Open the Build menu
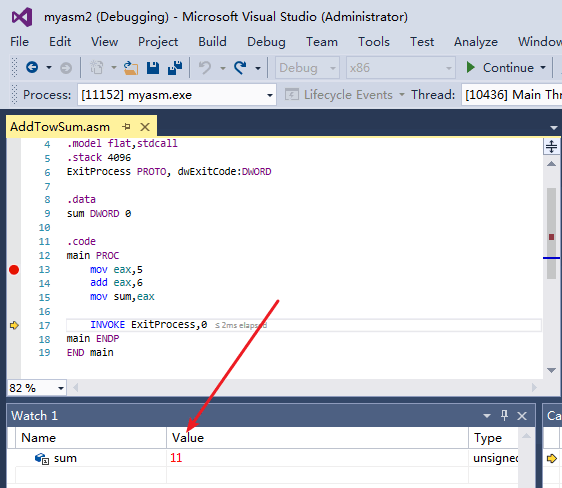 (213, 42)
